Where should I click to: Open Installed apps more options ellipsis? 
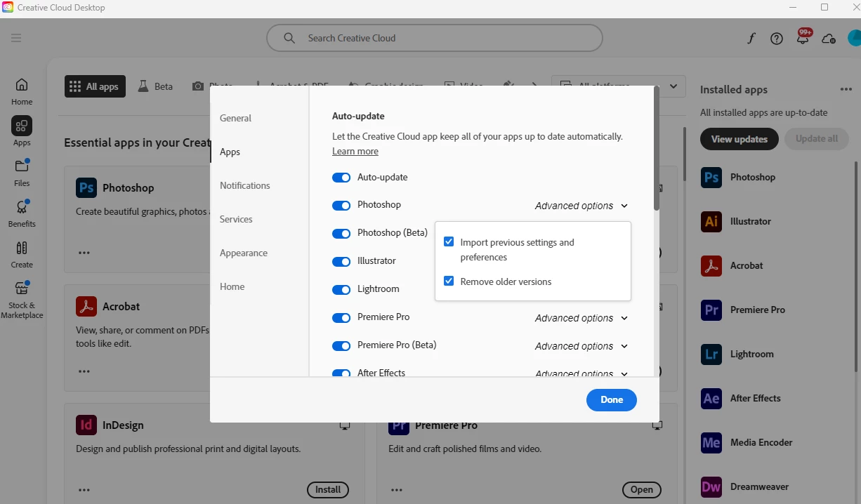pos(846,89)
